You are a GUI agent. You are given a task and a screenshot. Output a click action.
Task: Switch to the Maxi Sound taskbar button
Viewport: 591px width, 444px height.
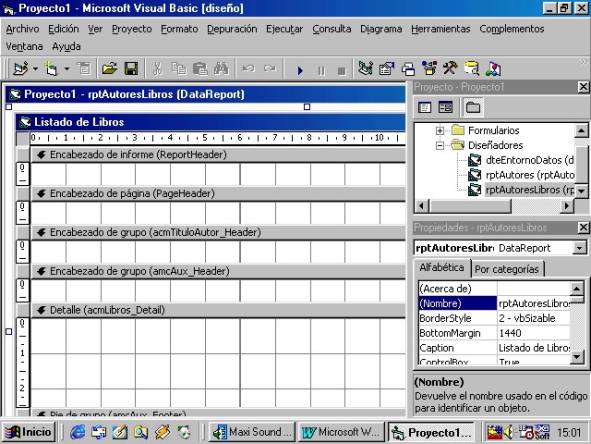point(252,432)
